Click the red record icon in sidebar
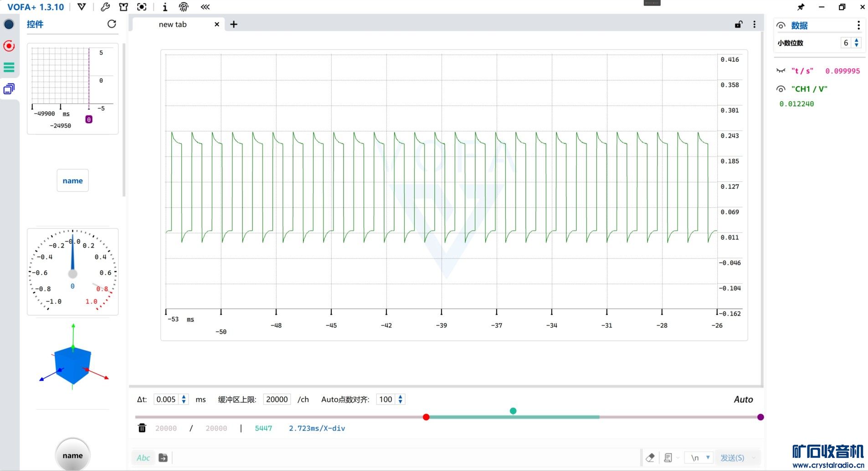The image size is (868, 471). tap(9, 46)
